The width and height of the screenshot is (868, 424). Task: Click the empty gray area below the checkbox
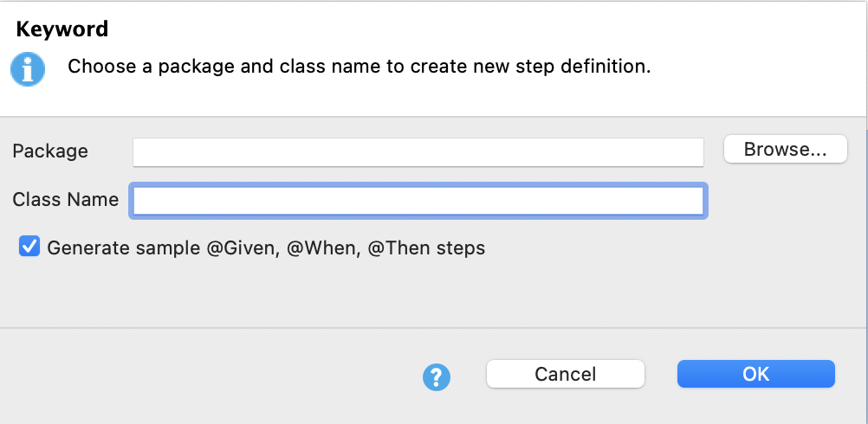click(x=433, y=294)
